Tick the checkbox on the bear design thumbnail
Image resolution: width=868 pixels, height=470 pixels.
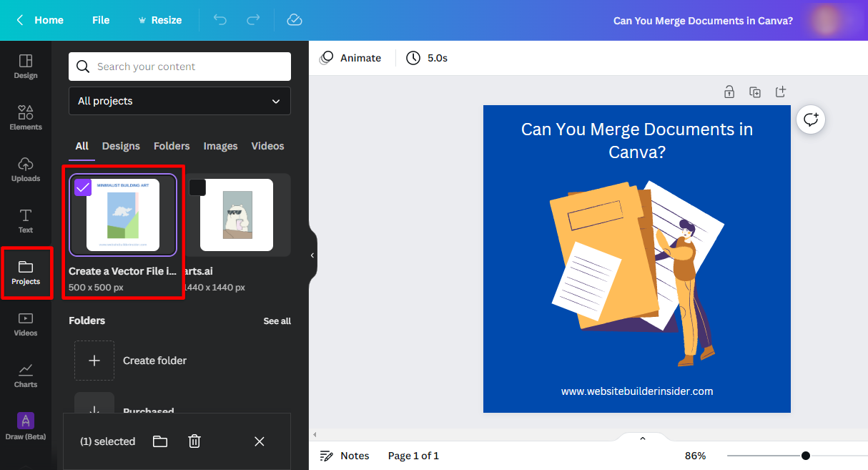coord(197,187)
